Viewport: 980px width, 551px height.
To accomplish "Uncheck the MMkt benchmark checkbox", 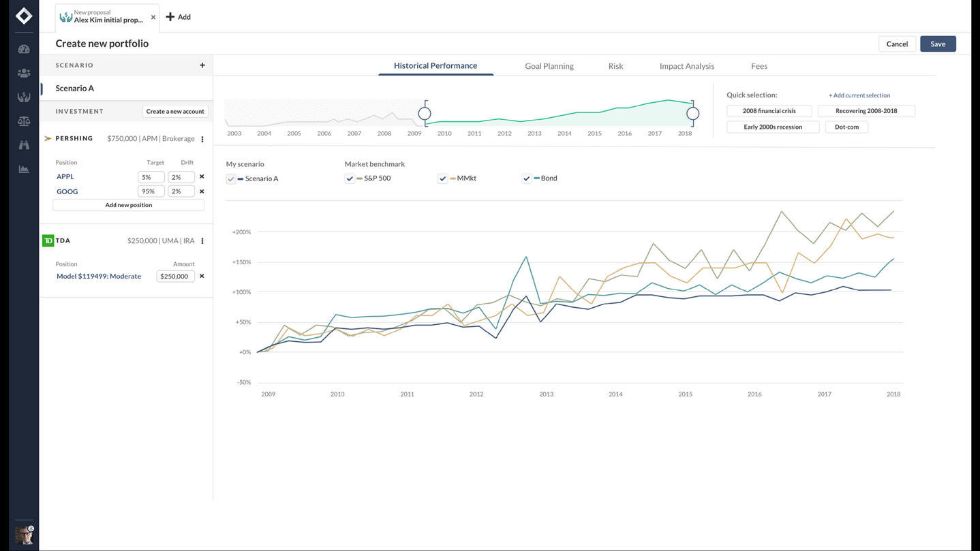I will [x=442, y=178].
